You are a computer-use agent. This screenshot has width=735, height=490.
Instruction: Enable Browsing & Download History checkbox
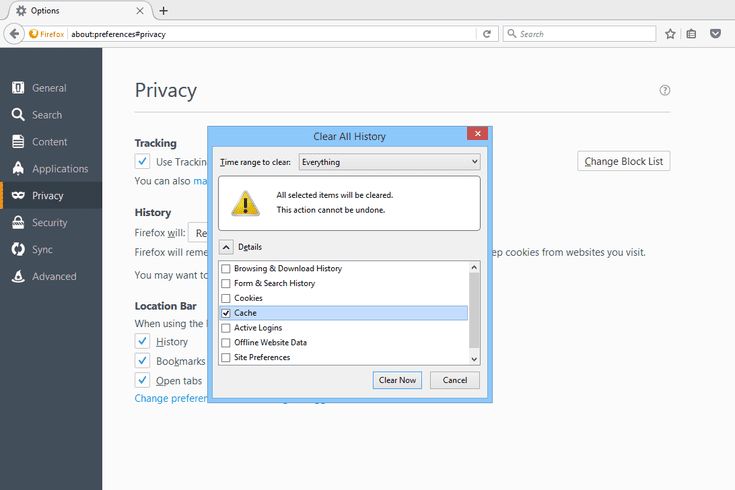(226, 269)
